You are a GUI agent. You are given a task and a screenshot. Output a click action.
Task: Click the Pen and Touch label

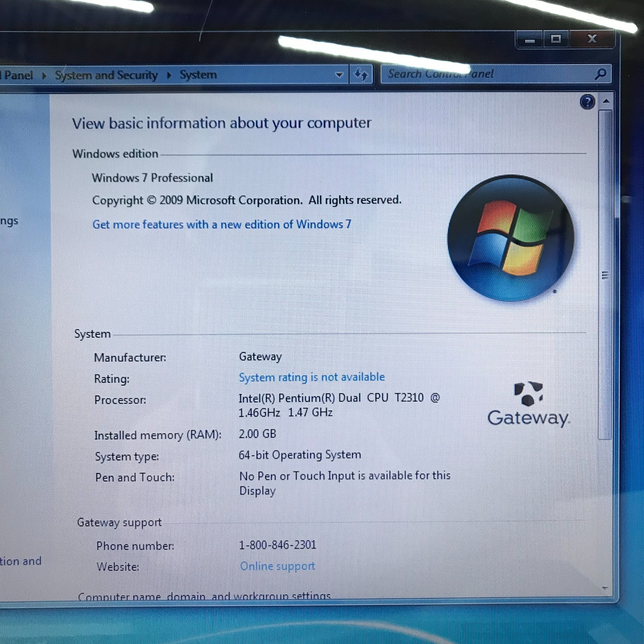point(135,477)
